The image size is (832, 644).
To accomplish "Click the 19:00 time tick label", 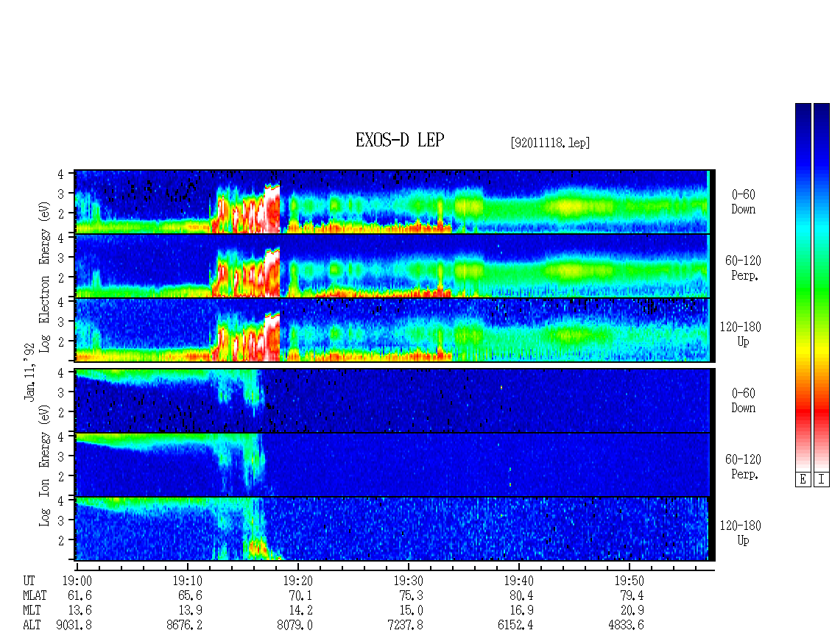I will tap(77, 581).
